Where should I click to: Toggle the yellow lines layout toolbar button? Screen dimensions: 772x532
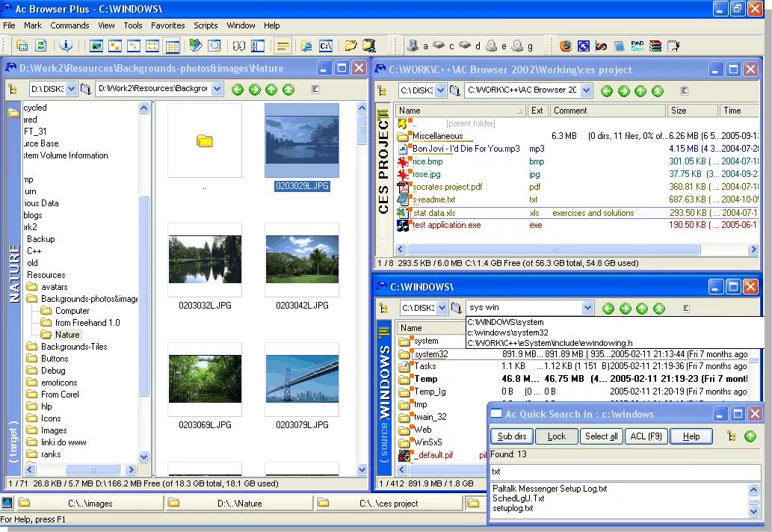(282, 46)
